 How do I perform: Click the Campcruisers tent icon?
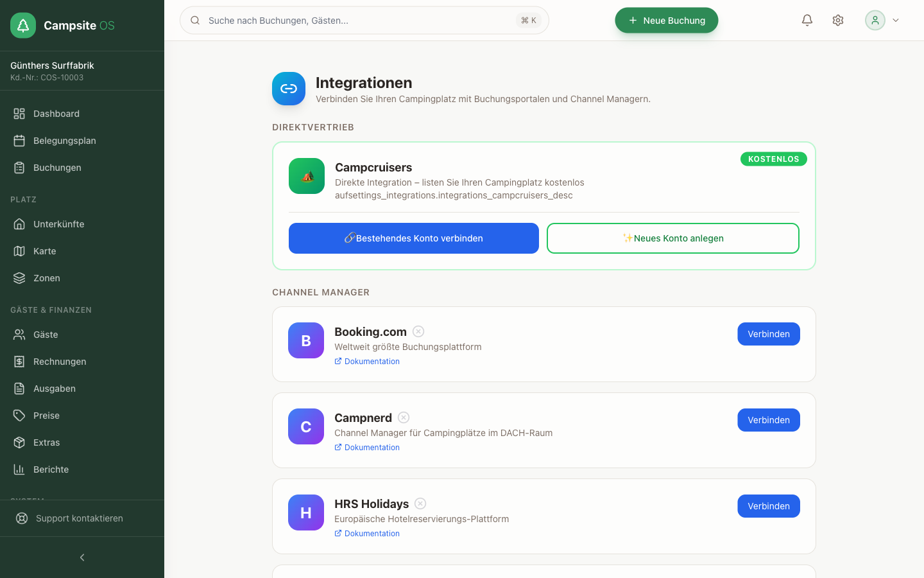click(x=307, y=176)
